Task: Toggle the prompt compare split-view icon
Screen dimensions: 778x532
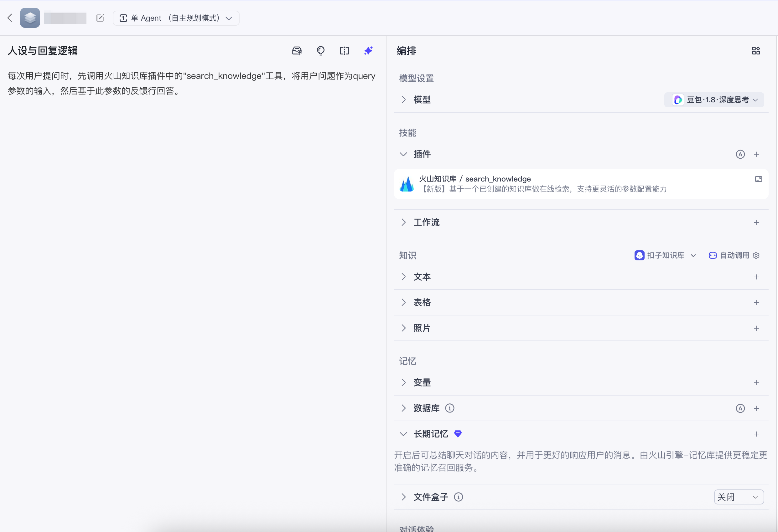Action: (345, 51)
